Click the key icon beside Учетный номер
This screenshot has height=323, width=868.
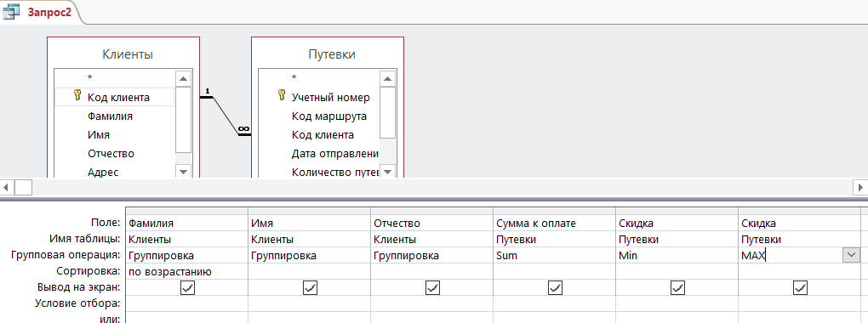[282, 97]
